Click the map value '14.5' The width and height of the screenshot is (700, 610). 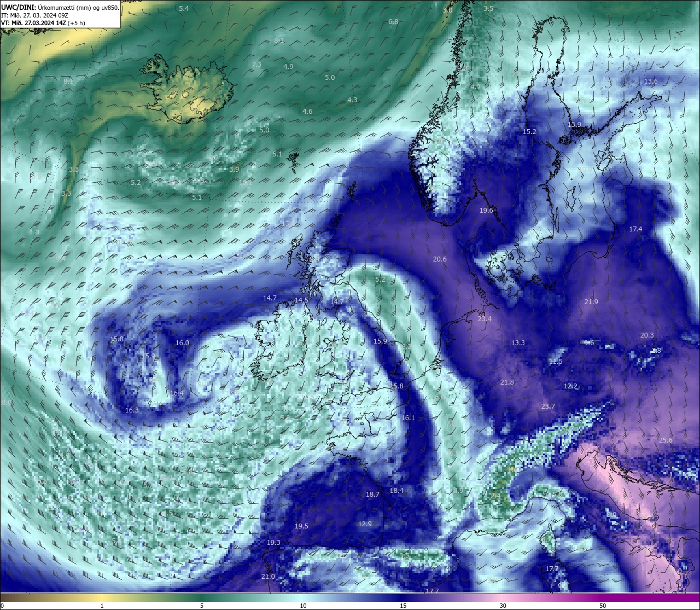301,300
